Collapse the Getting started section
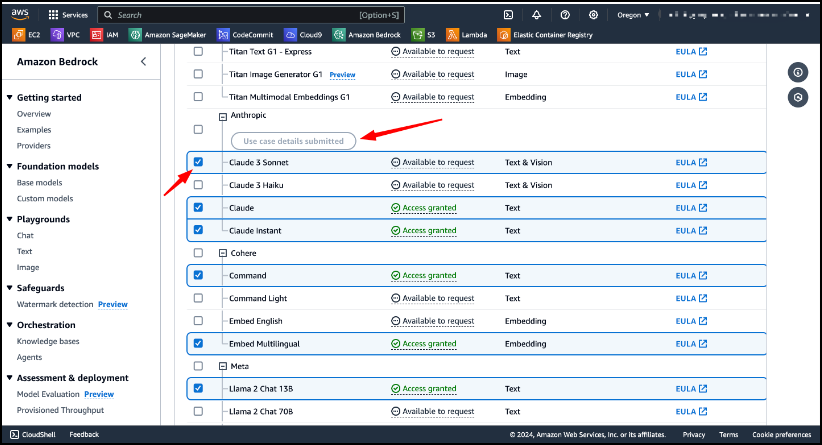 [x=9, y=97]
